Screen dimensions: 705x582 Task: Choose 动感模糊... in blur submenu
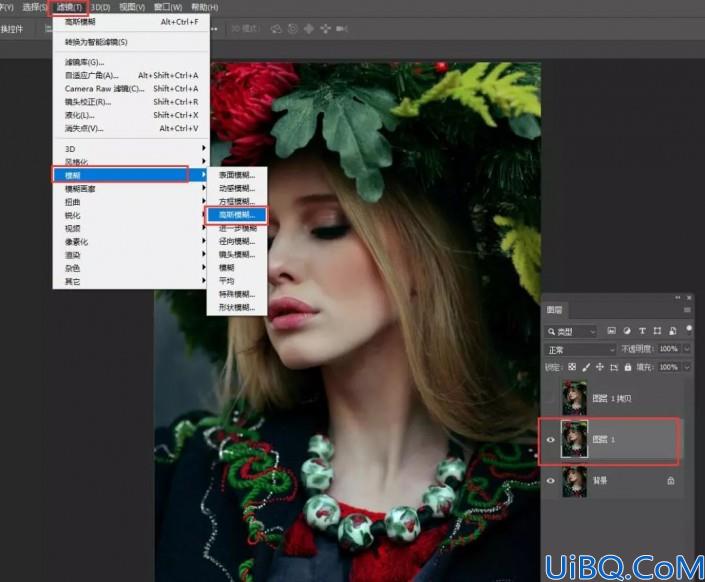(237, 188)
